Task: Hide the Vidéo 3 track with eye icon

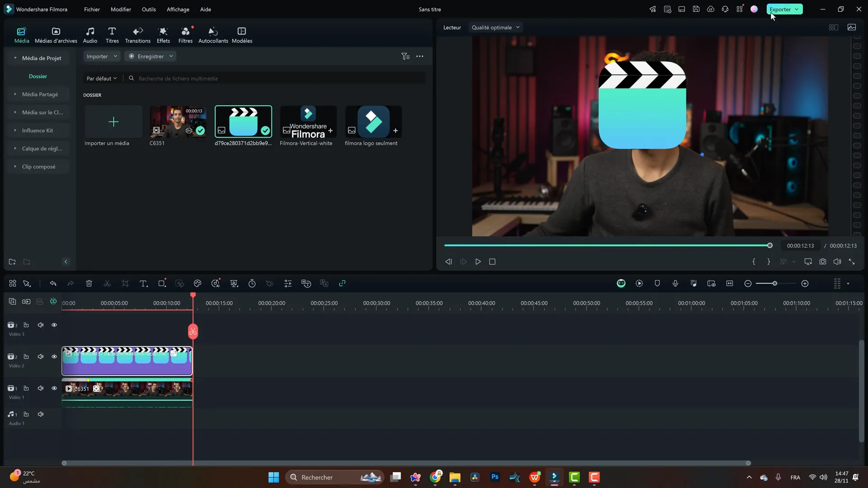Action: pyautogui.click(x=54, y=325)
